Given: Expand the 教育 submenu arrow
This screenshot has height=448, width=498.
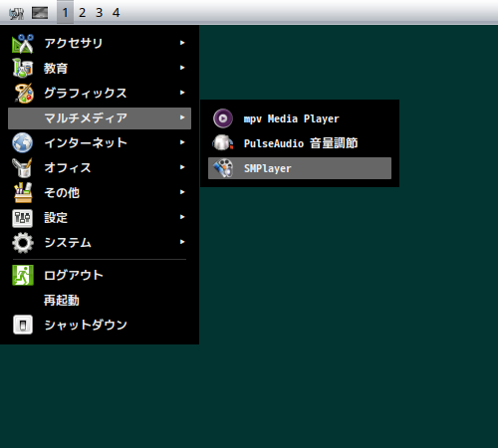Looking at the screenshot, I should coord(182,68).
